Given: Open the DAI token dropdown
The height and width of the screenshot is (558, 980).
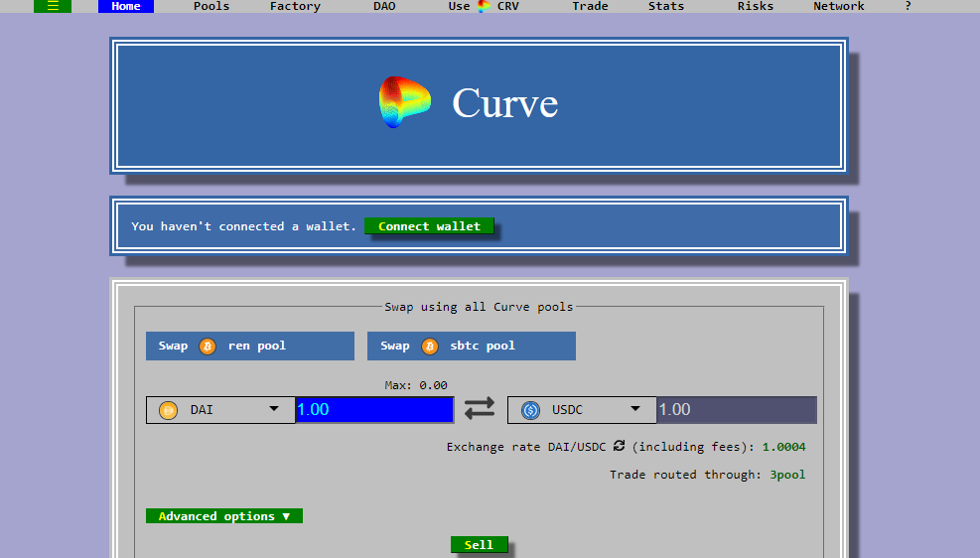Looking at the screenshot, I should point(220,410).
